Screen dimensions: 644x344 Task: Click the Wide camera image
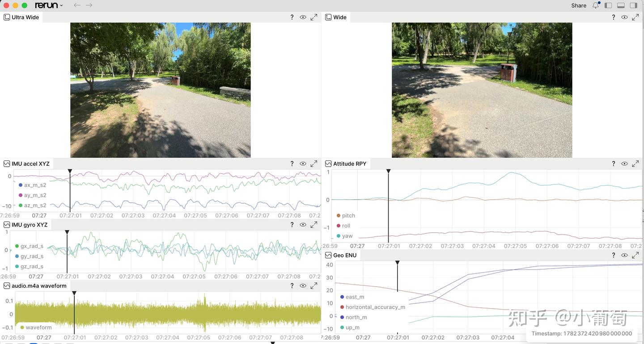(x=482, y=90)
